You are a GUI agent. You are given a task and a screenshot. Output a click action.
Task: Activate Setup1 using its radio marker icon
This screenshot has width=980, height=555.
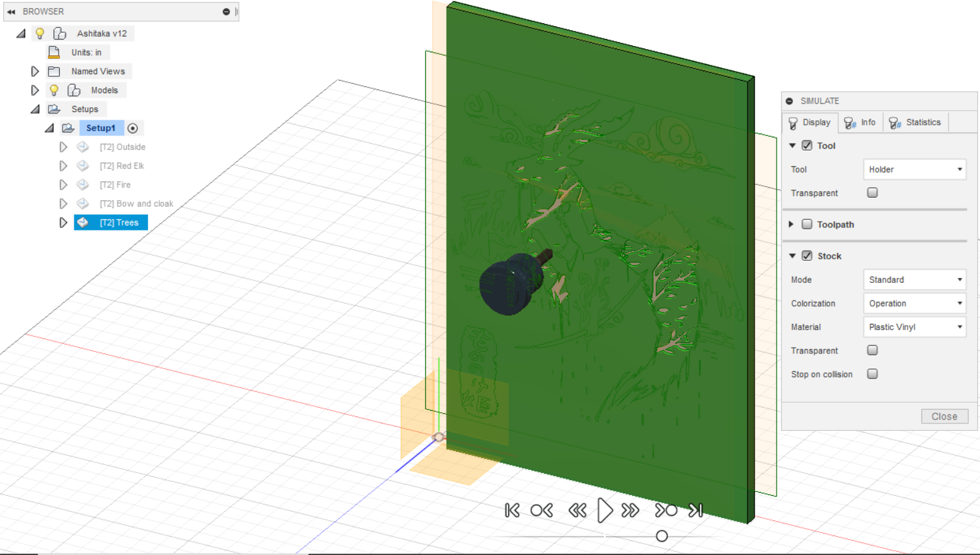[133, 128]
